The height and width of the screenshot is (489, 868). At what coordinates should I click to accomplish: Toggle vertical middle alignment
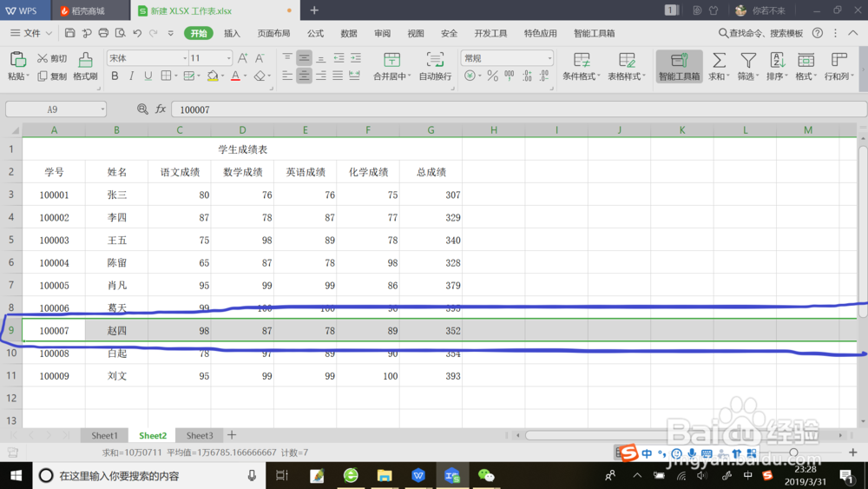(304, 58)
